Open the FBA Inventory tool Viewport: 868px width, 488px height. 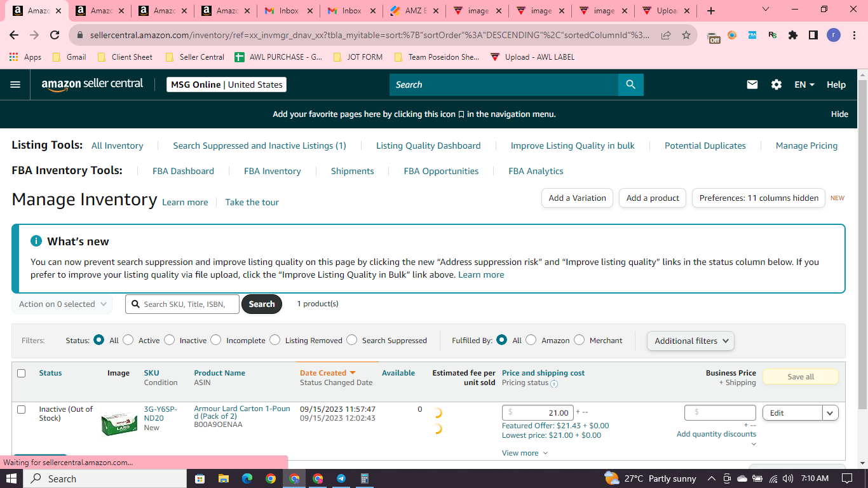tap(273, 171)
